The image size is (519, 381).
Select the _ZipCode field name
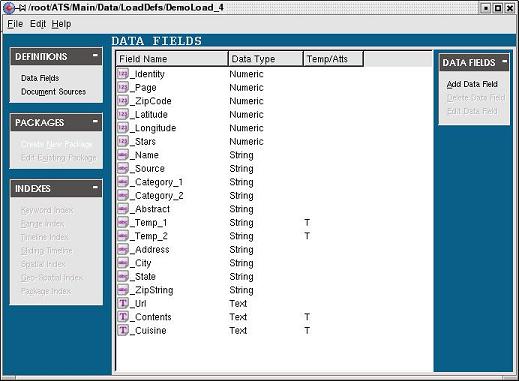(x=151, y=101)
